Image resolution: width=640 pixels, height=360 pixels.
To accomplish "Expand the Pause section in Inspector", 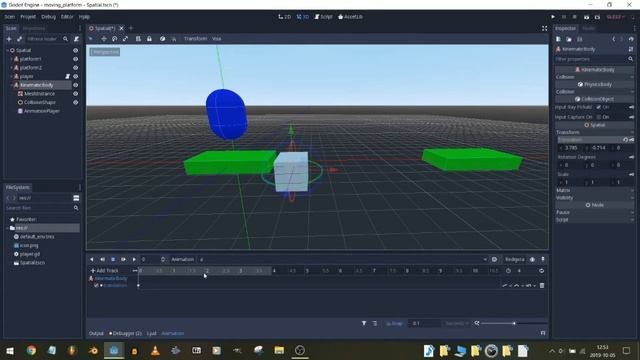I will [x=594, y=212].
